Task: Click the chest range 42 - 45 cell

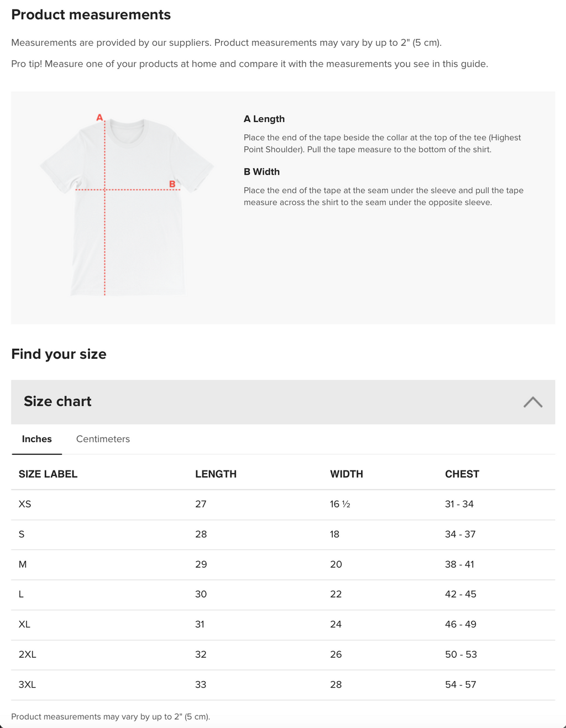Action: click(x=460, y=594)
